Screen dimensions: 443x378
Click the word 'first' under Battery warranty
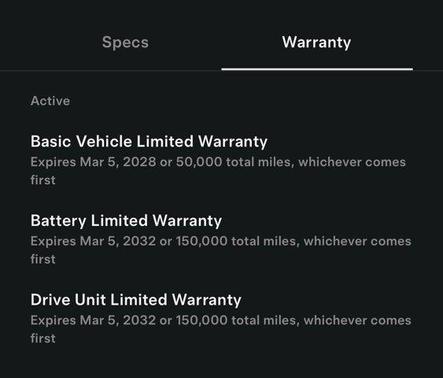pos(43,259)
